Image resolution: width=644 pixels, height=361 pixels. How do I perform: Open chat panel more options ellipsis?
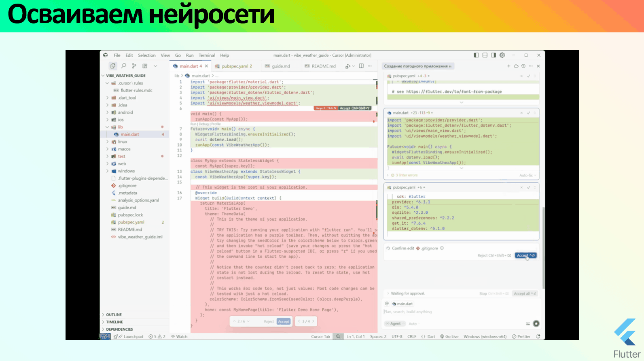(530, 66)
